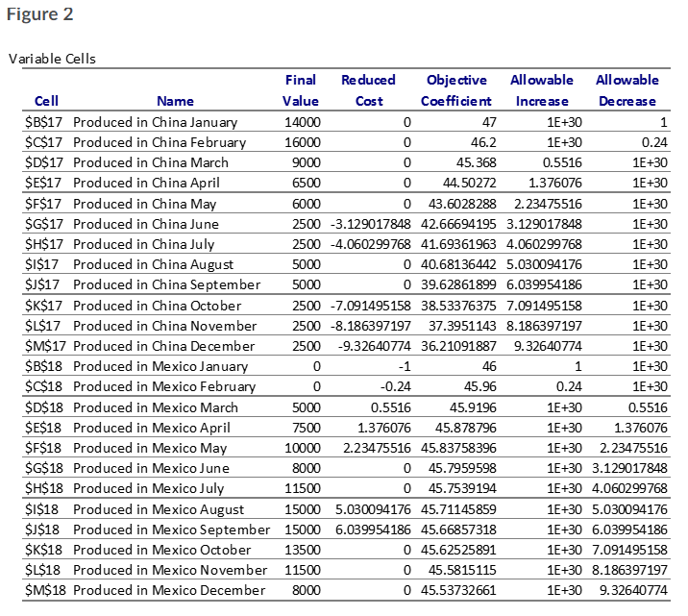688x616 pixels.
Task: Select 'Produced in Mexico July' name
Action: click(148, 488)
